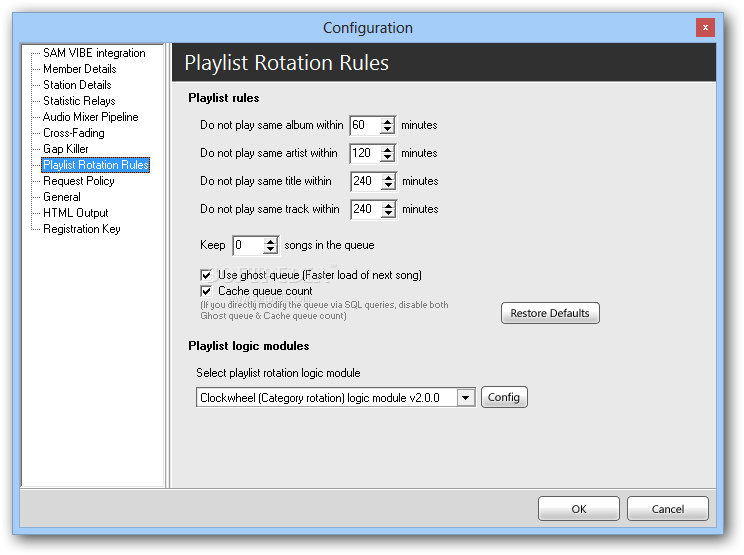Toggle Use ghost queue checkbox

[206, 275]
